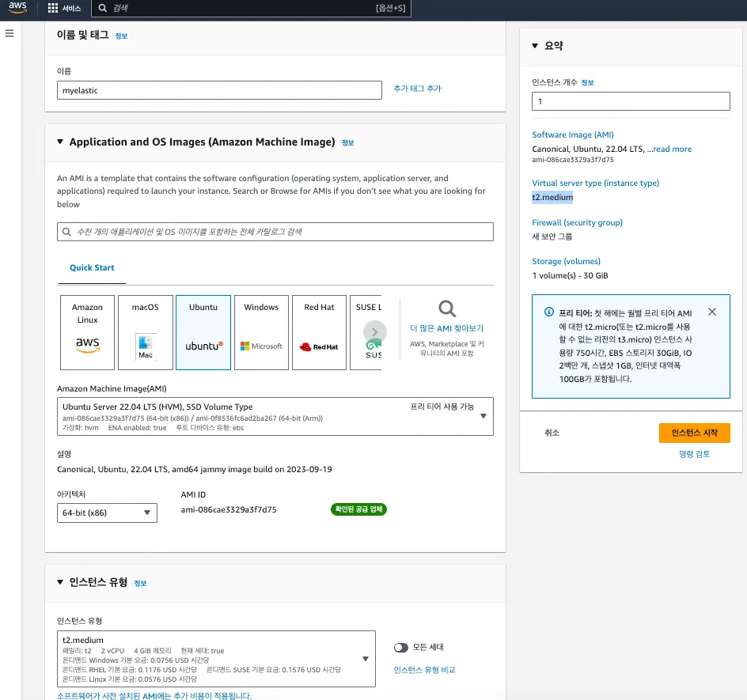Open the 명령 검토 link
The width and height of the screenshot is (747, 700).
(x=694, y=454)
